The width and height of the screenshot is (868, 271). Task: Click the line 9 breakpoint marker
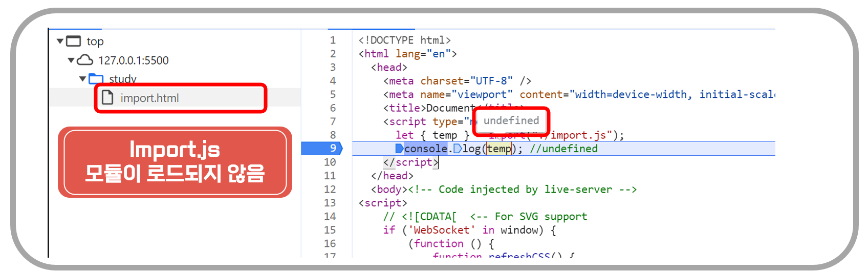(x=322, y=149)
